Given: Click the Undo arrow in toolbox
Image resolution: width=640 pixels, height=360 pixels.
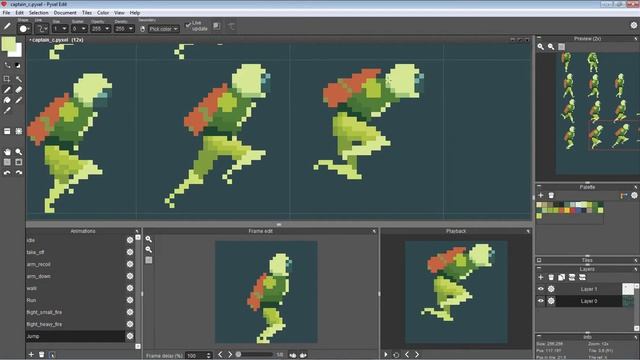Looking at the screenshot, I should click(7, 173).
